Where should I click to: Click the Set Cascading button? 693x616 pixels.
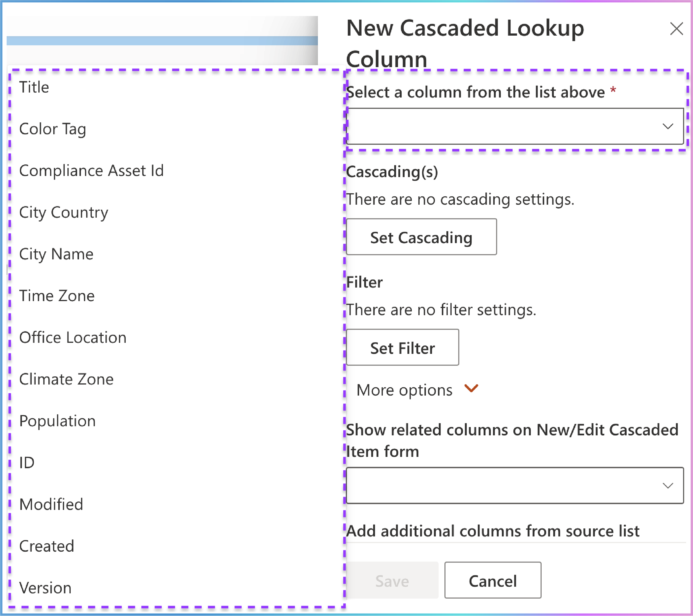pyautogui.click(x=421, y=237)
